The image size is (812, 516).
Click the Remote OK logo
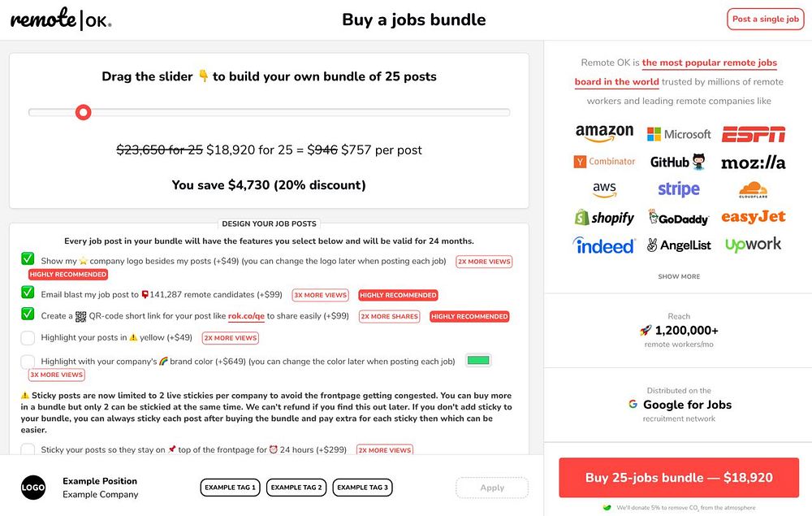[61, 20]
